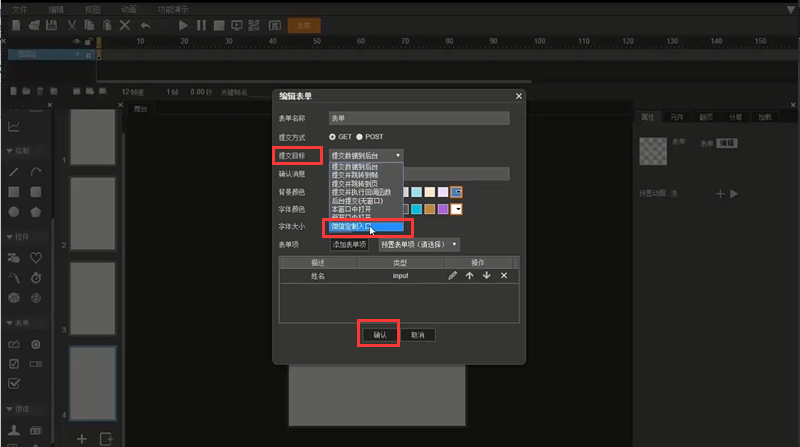Screen dimensions: 800x447
Task: Move the 姓名 row down
Action: 487,276
